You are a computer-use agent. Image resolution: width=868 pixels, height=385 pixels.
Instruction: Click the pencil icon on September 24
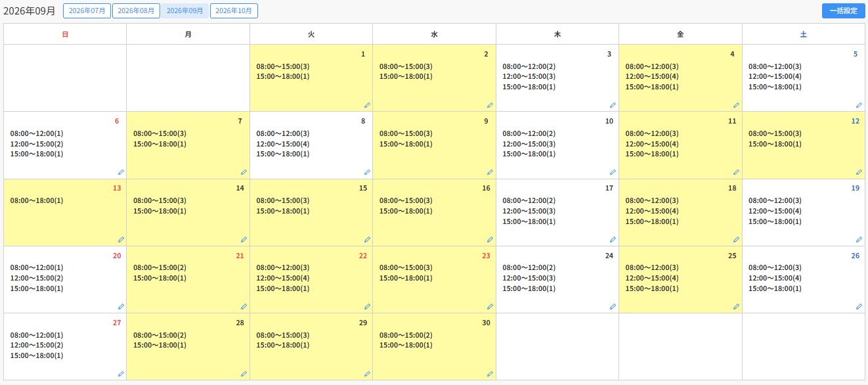[x=613, y=307]
